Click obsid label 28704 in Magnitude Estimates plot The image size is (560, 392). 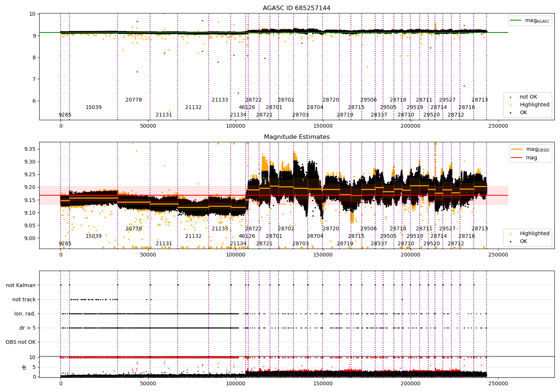point(315,236)
